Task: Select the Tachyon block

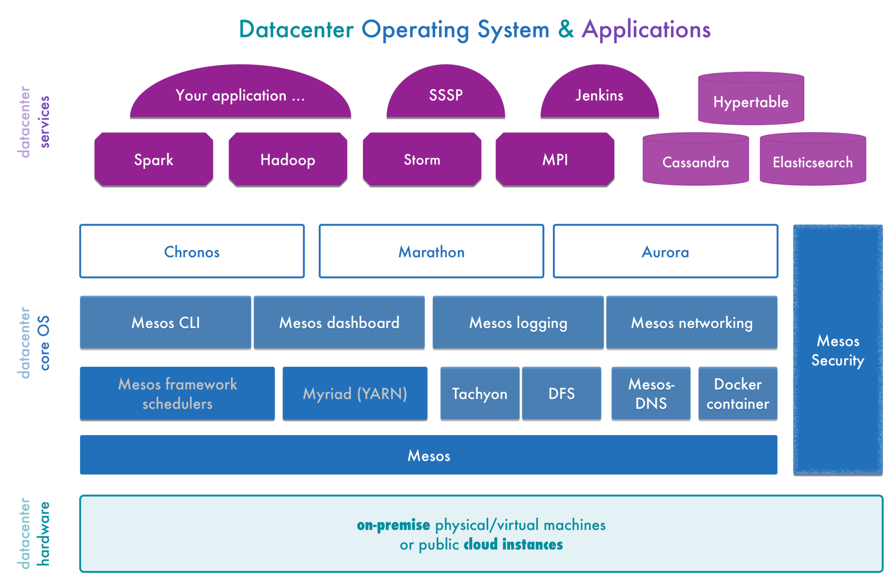Action: pyautogui.click(x=480, y=393)
